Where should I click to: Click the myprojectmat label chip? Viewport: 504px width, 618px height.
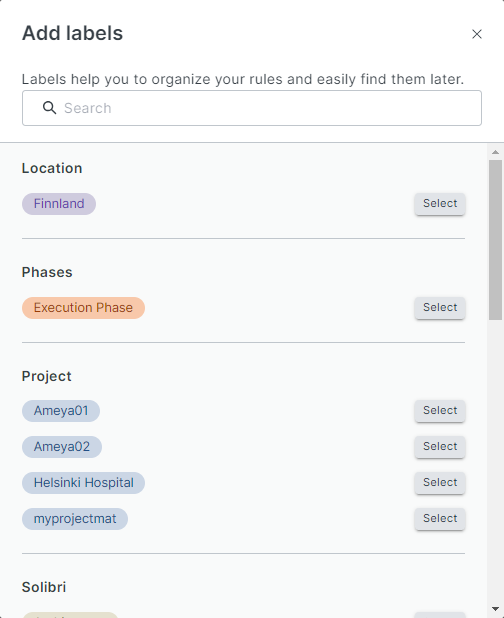[75, 519]
